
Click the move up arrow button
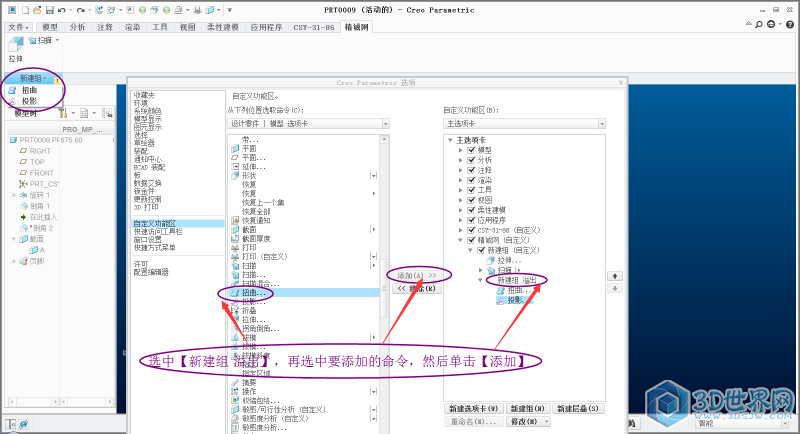click(x=615, y=276)
